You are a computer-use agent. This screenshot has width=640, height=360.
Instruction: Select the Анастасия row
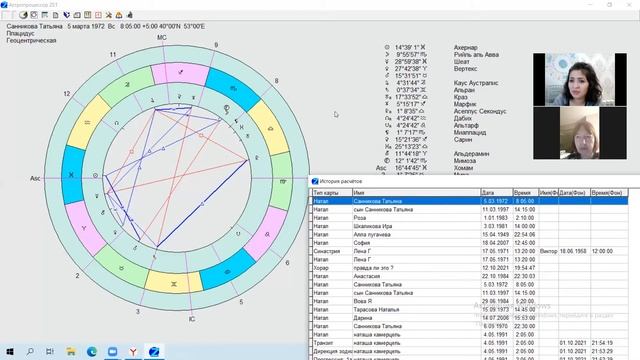pos(470,276)
